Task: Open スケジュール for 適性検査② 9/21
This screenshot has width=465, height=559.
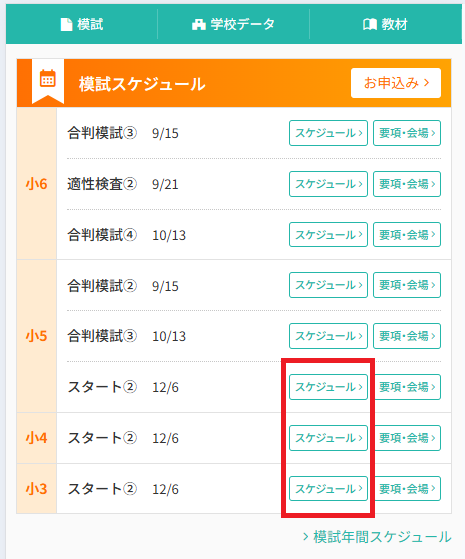Action: 328,184
